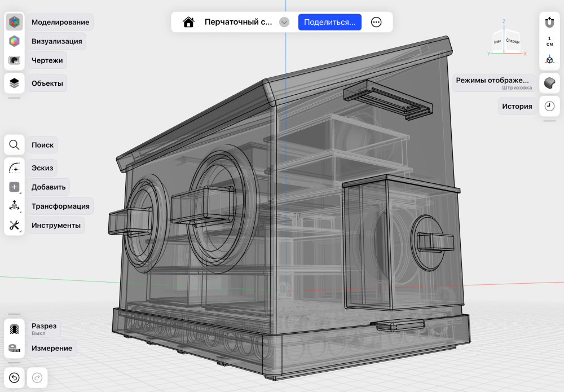564x392 pixels.
Task: Expand the document name dropdown chevron
Action: coord(284,22)
